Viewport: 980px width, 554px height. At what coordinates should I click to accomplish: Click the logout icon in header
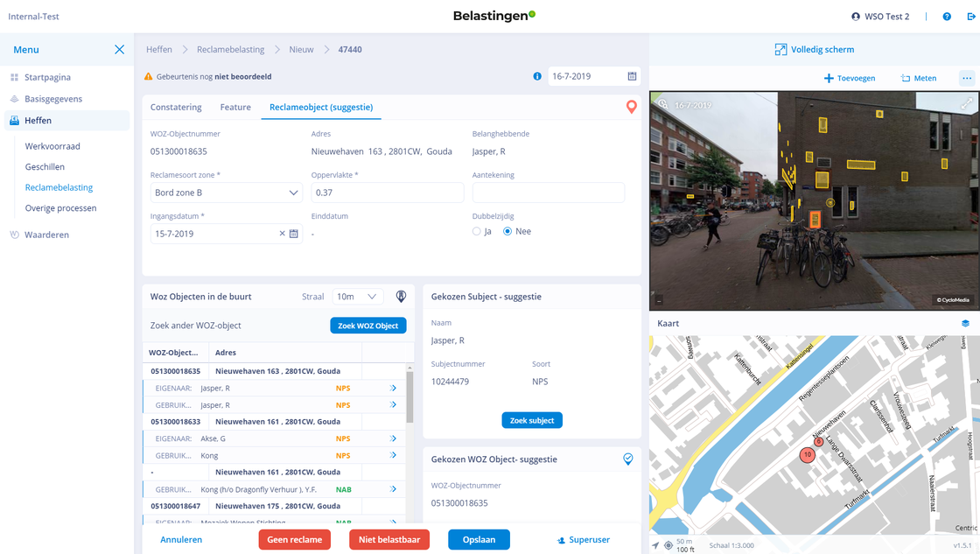971,17
